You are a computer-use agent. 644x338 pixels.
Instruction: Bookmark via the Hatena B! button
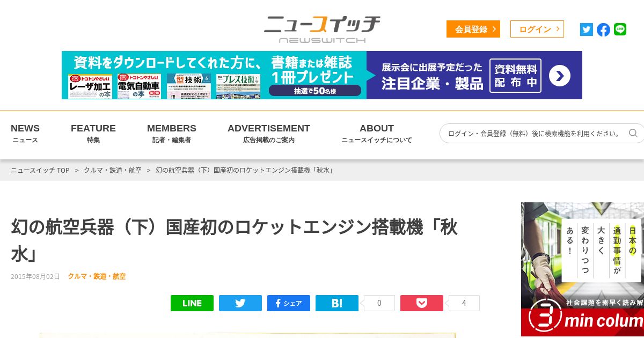tap(337, 303)
